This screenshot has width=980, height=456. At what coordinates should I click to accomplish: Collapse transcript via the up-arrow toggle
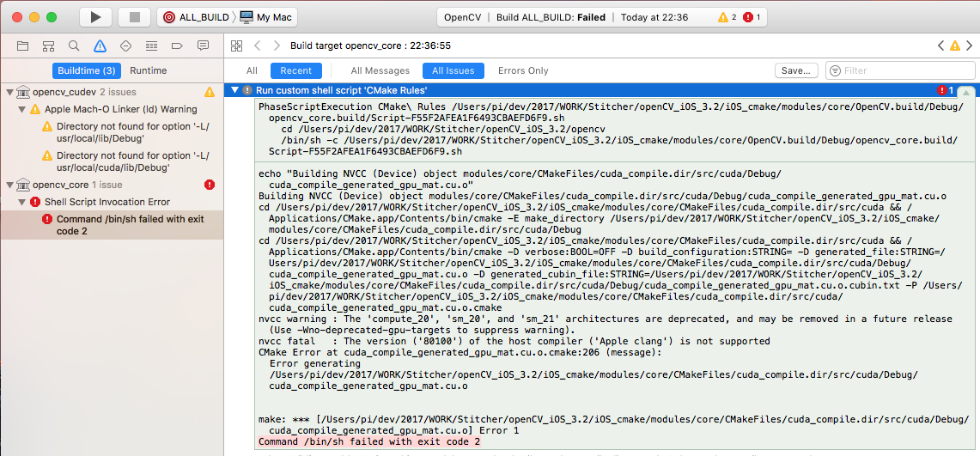(966, 93)
